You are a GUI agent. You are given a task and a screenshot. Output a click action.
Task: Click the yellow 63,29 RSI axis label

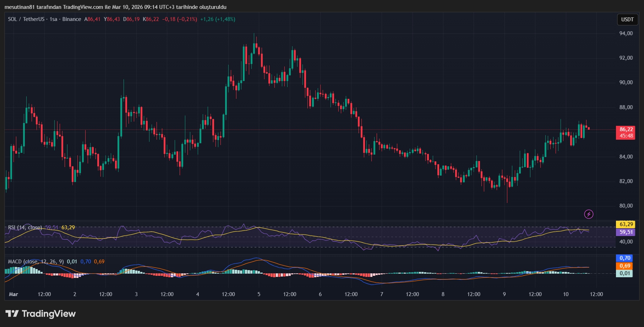coord(626,224)
